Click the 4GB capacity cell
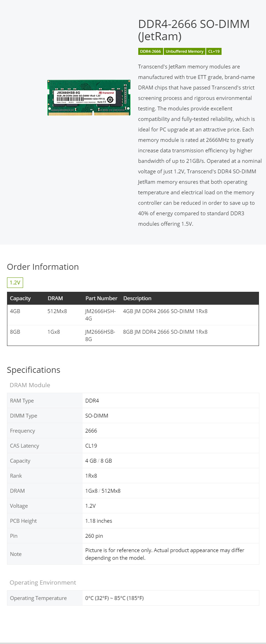Screen dimensions: 266x644 pos(15,311)
